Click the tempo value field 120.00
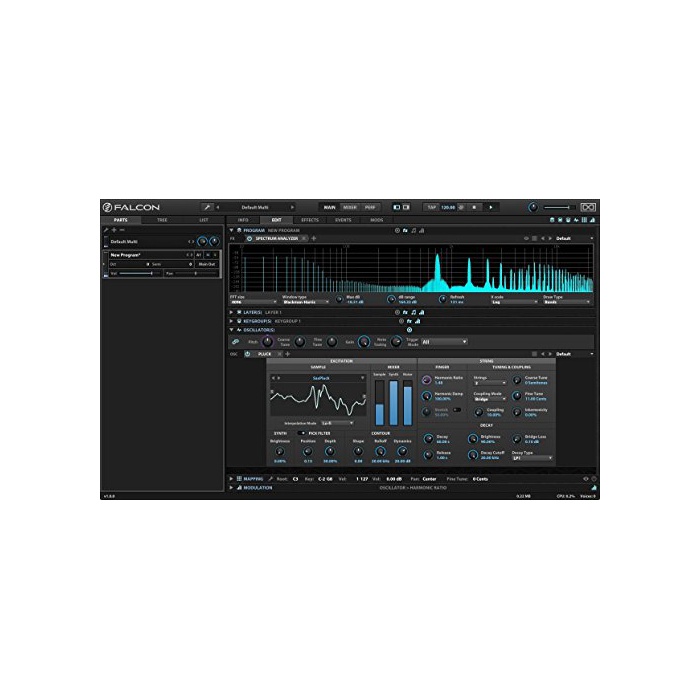700x700 pixels. [x=448, y=207]
